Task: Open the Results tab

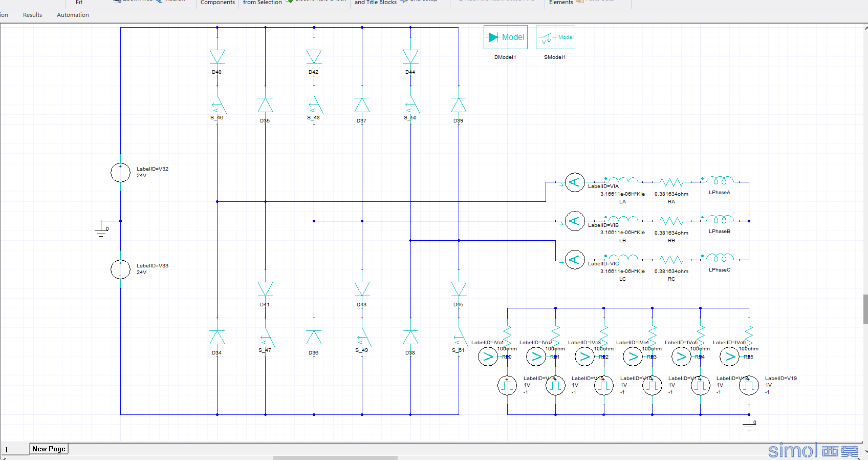Action: pyautogui.click(x=32, y=15)
